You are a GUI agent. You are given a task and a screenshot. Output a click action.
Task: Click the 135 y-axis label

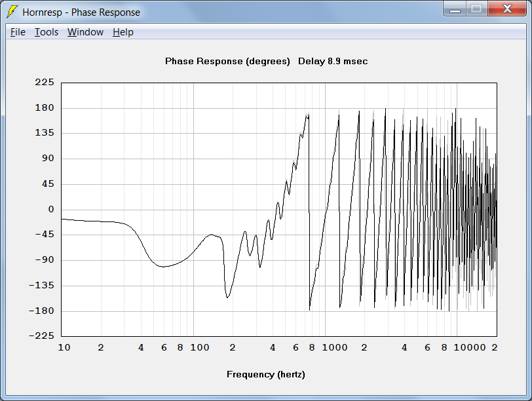(45, 132)
